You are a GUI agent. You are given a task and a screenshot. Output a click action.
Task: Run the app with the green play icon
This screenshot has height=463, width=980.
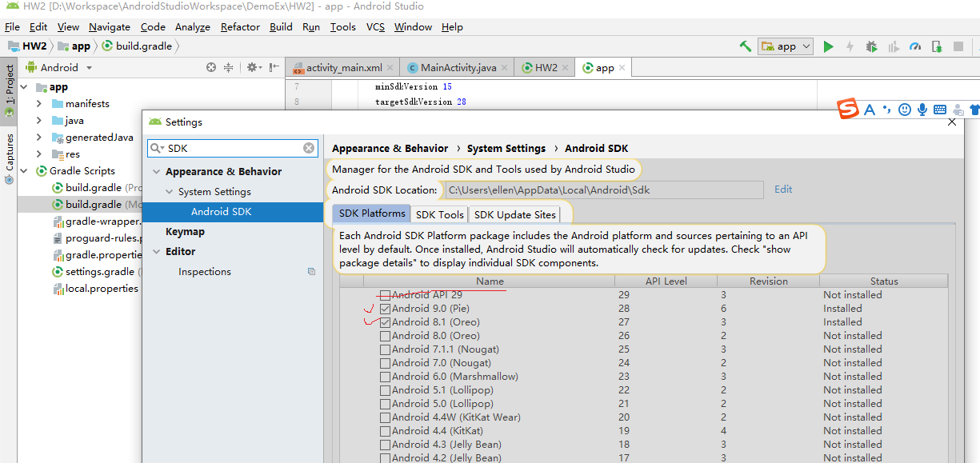(828, 46)
